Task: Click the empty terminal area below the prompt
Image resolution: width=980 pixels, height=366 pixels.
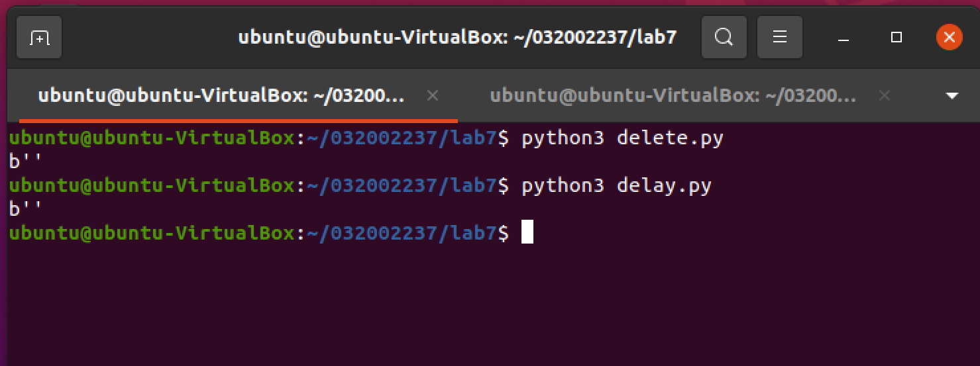Action: point(490,304)
